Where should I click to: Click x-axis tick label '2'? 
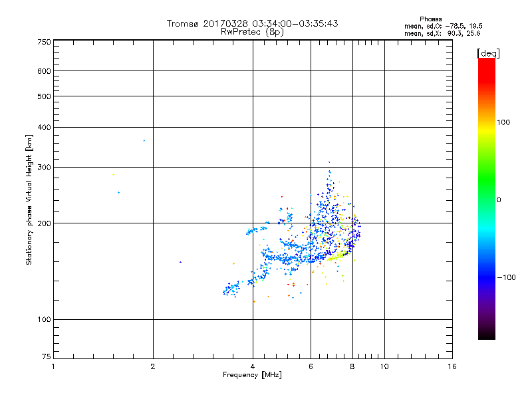[x=153, y=366]
